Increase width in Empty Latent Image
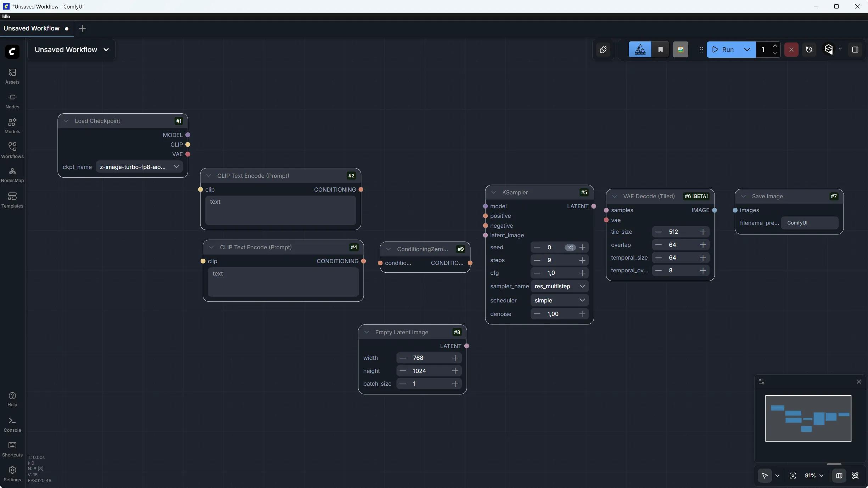The image size is (868, 488). click(455, 358)
